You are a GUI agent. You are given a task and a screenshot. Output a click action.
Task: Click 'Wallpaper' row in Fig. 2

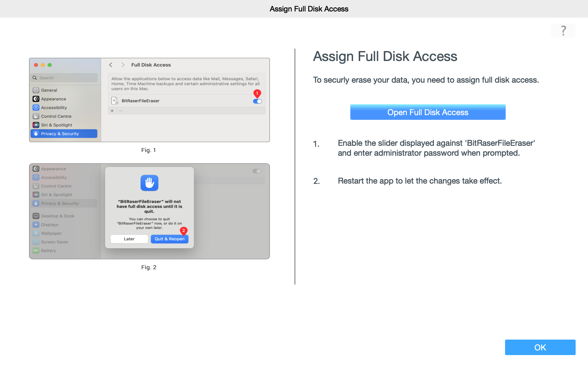click(64, 233)
